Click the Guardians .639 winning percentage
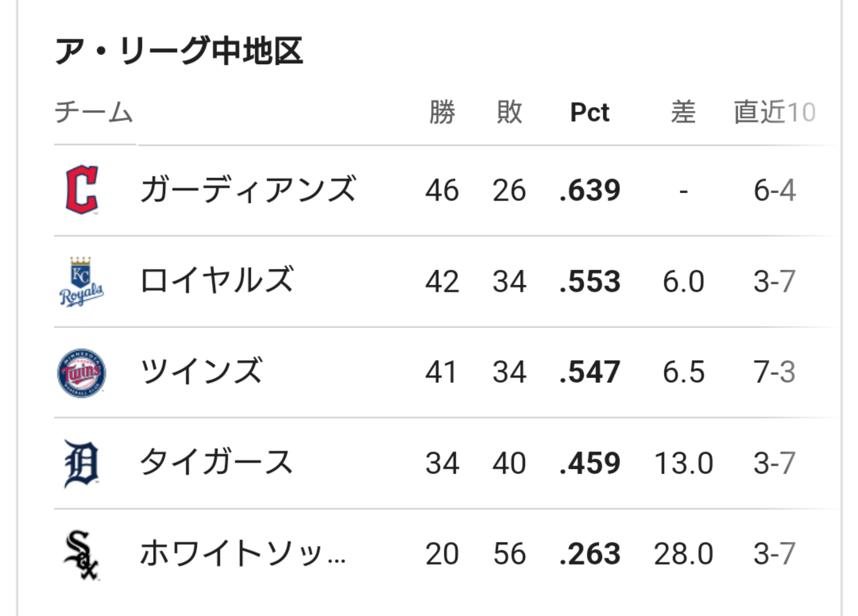 (589, 190)
